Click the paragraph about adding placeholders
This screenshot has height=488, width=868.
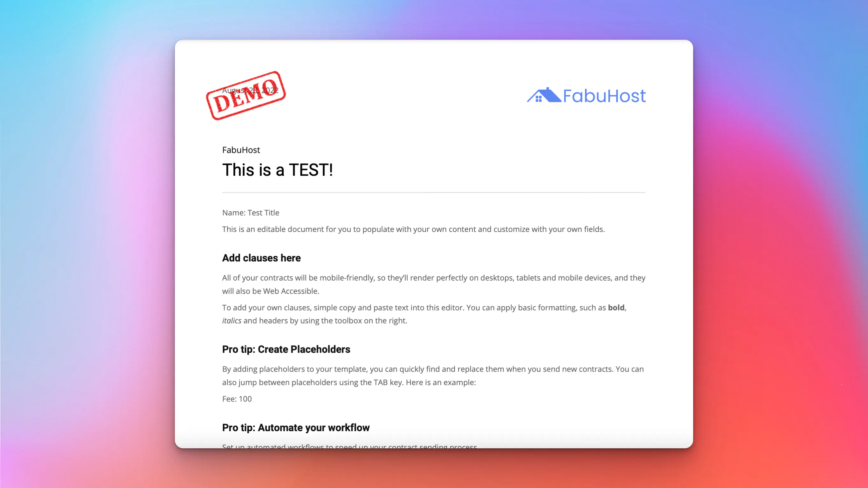click(x=433, y=369)
